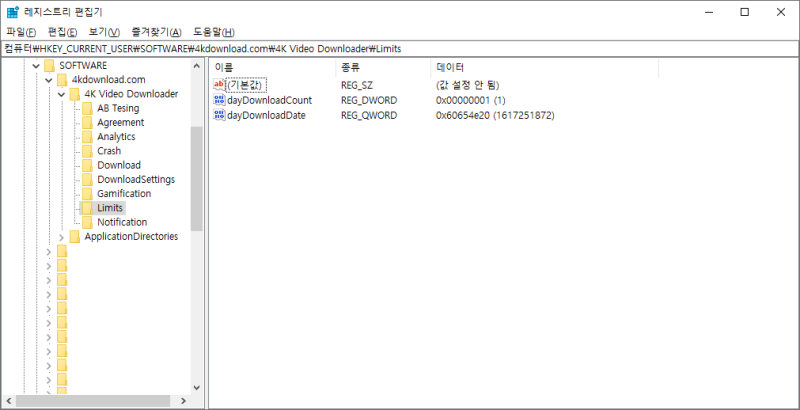Click the (기본값) string value icon
The height and width of the screenshot is (410, 800).
point(219,84)
